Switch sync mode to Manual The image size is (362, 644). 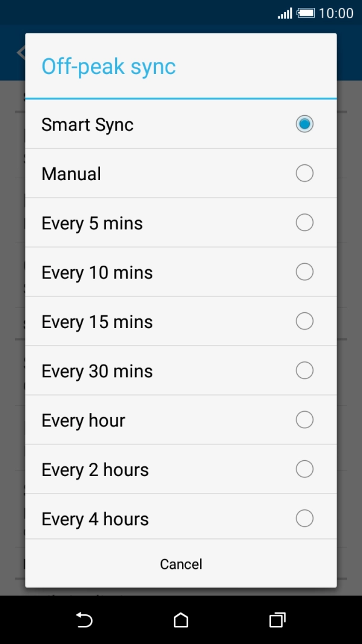pos(180,173)
